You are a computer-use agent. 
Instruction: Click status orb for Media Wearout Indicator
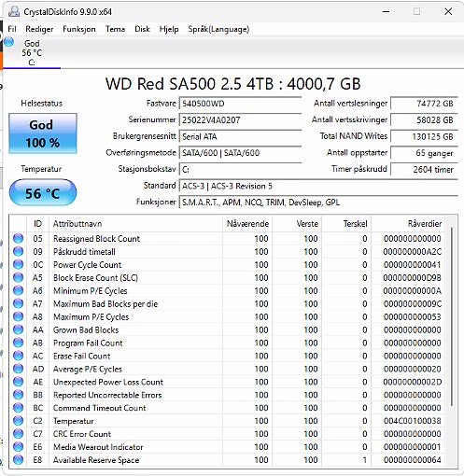(19, 447)
